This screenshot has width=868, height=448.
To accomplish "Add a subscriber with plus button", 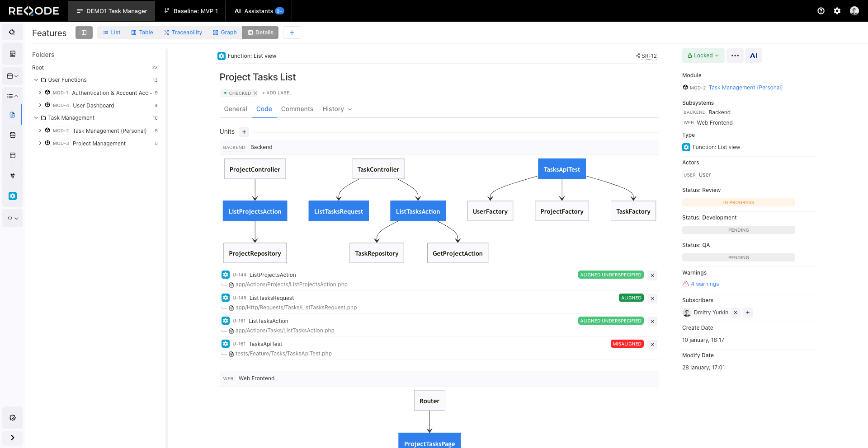I will 748,313.
